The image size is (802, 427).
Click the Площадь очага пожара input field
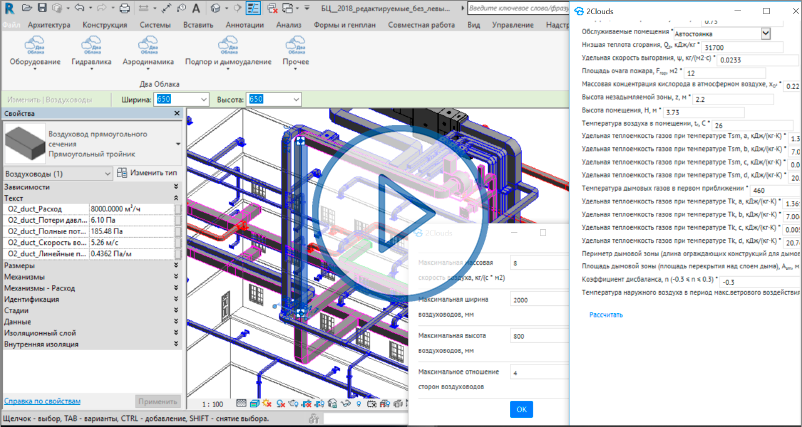point(724,73)
